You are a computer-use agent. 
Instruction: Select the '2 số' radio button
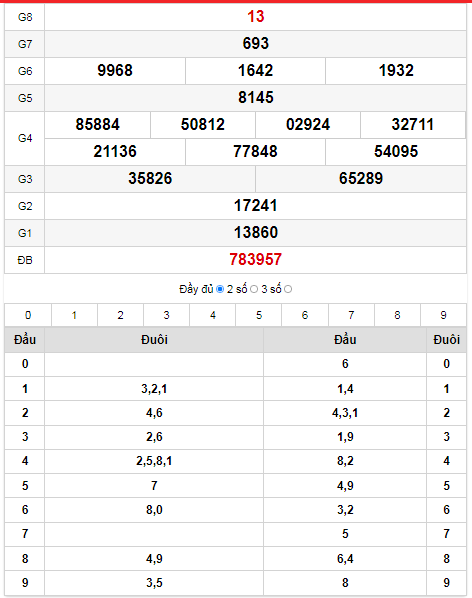click(x=254, y=289)
